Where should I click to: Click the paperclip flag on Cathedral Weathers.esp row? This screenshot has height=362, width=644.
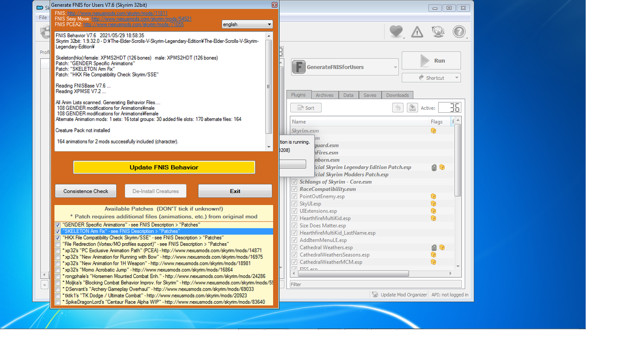point(434,248)
